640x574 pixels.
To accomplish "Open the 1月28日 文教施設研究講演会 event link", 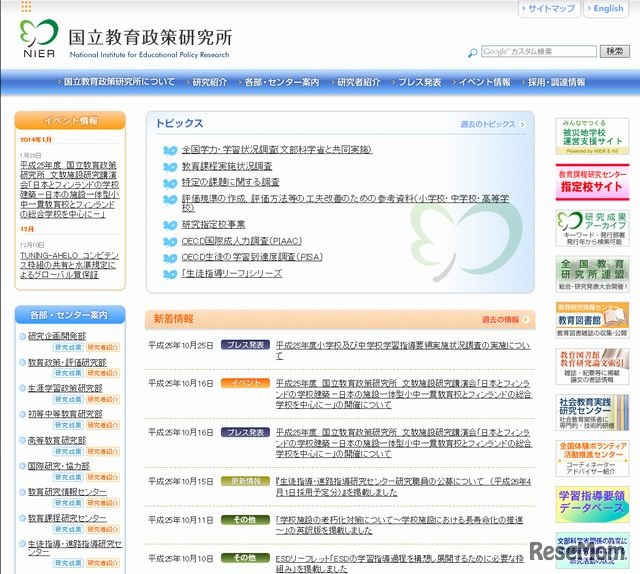I will [x=69, y=189].
